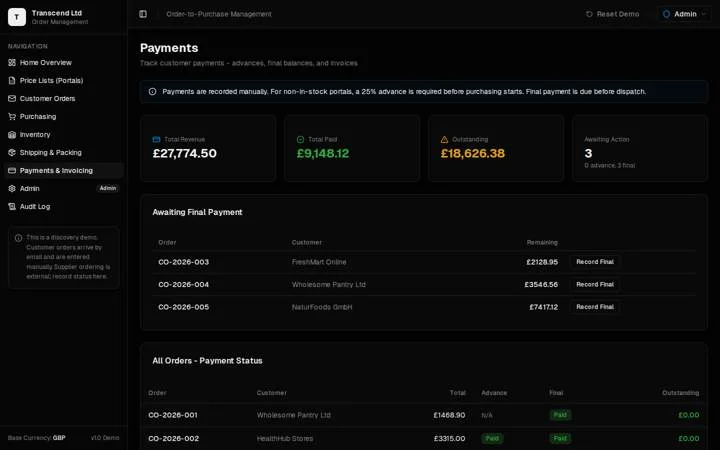The height and width of the screenshot is (450, 720).
Task: Click the Price Lists document icon
Action: click(12, 80)
